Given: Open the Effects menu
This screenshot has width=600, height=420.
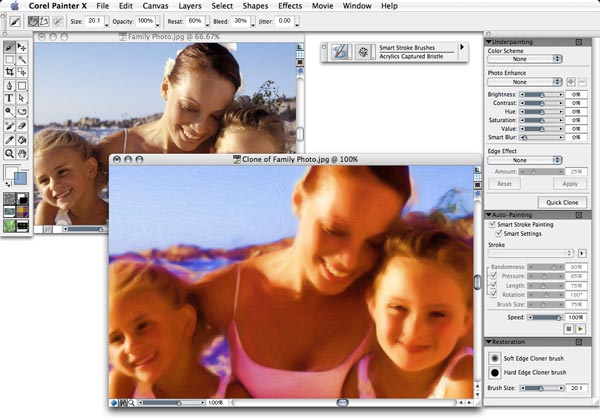Looking at the screenshot, I should pos(290,6).
